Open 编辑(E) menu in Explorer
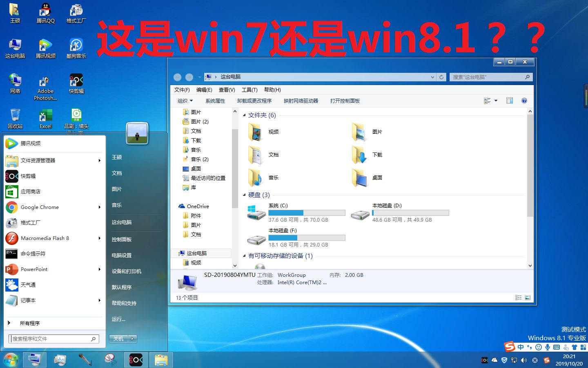This screenshot has height=368, width=588. point(204,90)
